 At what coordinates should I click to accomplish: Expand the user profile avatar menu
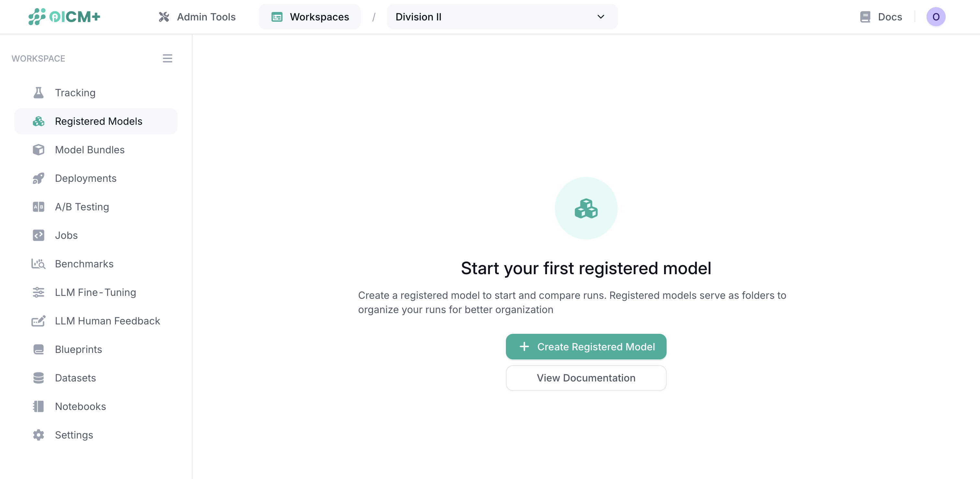click(x=936, y=17)
